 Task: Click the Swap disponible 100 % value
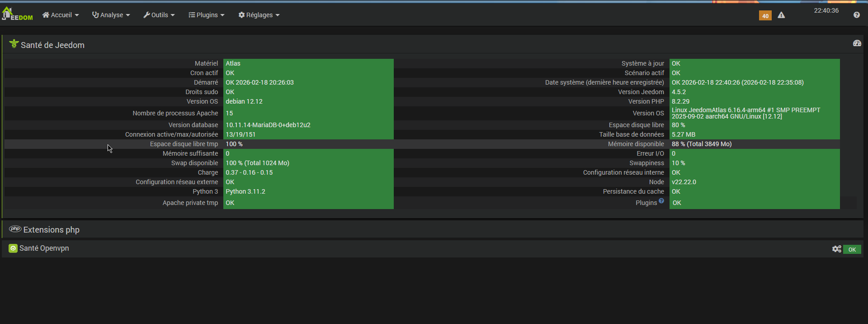[258, 163]
